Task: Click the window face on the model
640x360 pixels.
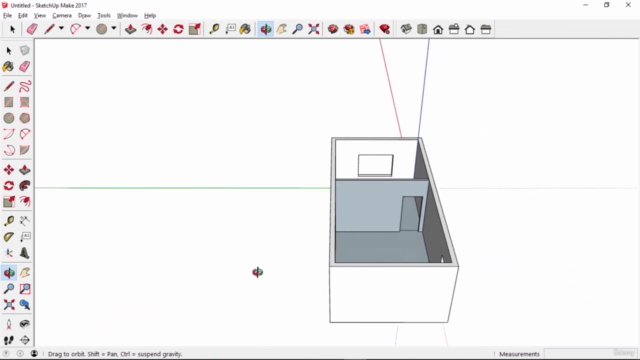Action: [x=376, y=165]
